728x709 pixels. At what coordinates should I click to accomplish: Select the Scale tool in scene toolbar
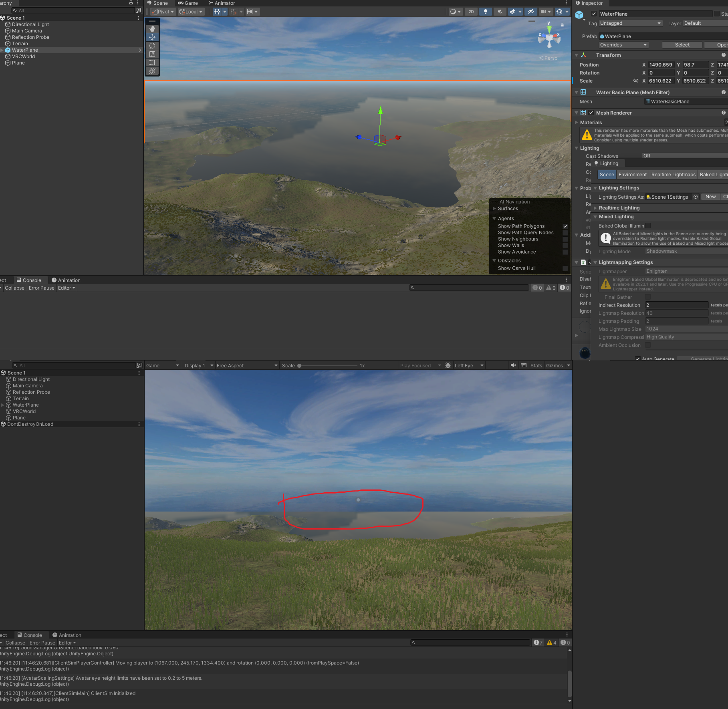coord(152,54)
